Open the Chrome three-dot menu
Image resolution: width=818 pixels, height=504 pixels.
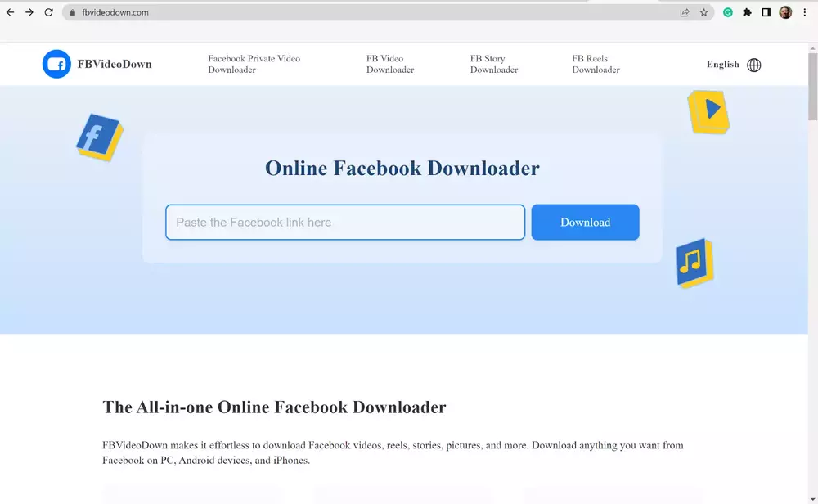tap(804, 12)
